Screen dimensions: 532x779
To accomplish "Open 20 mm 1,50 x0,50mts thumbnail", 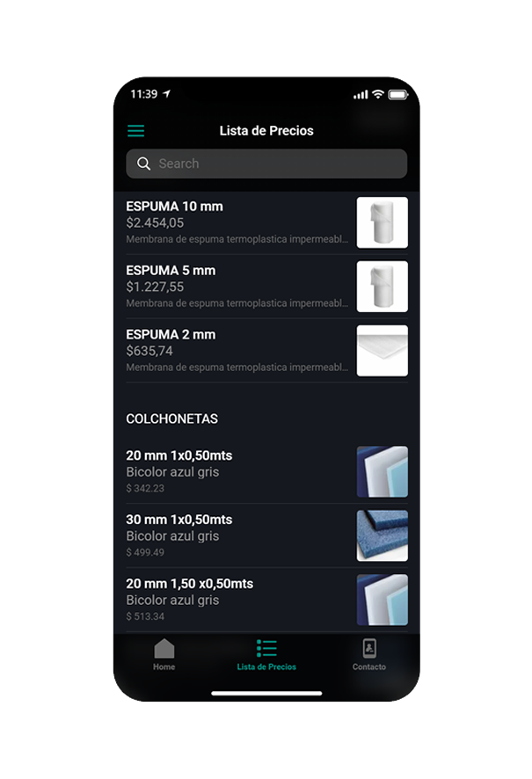I will pyautogui.click(x=383, y=600).
